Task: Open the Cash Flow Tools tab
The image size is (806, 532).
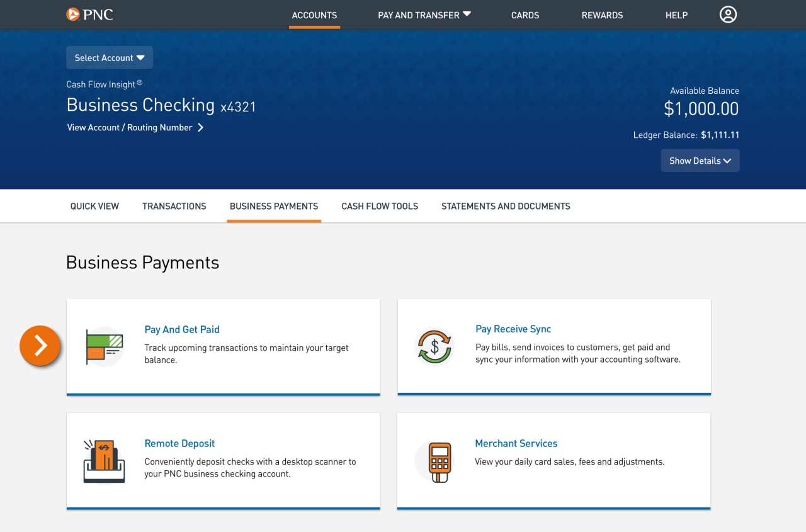Action: [x=379, y=206]
